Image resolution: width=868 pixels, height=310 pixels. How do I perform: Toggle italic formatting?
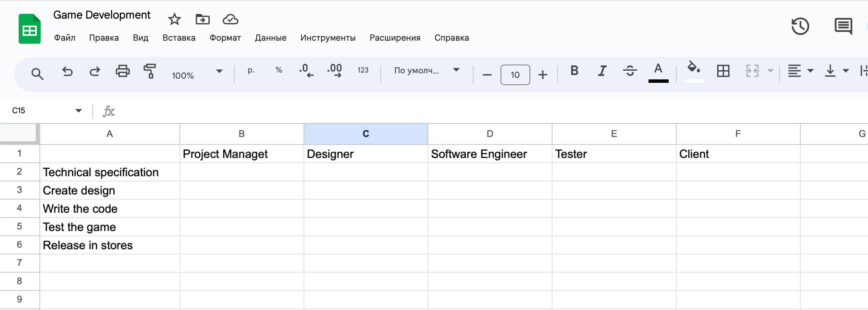[602, 71]
